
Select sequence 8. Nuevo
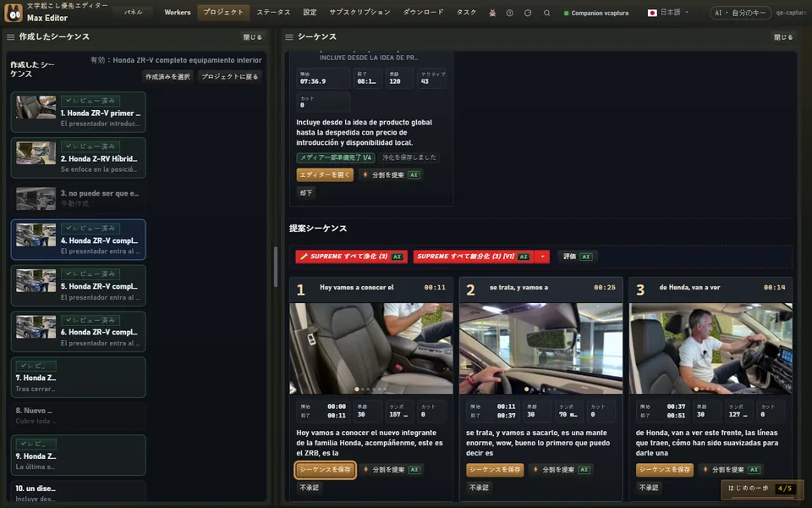78,416
